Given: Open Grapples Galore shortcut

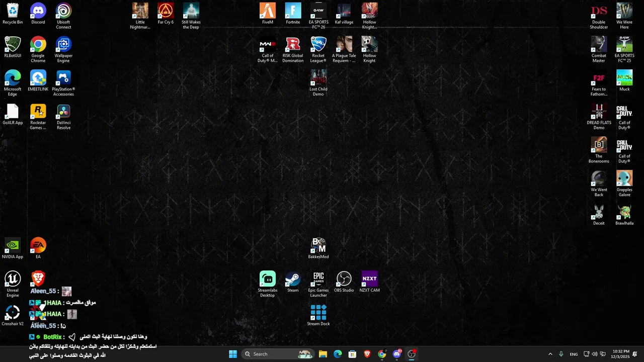Looking at the screenshot, I should click(624, 184).
